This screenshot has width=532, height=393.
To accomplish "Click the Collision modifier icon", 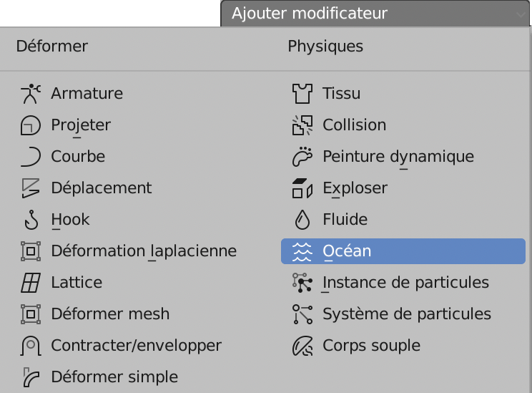I will point(302,125).
